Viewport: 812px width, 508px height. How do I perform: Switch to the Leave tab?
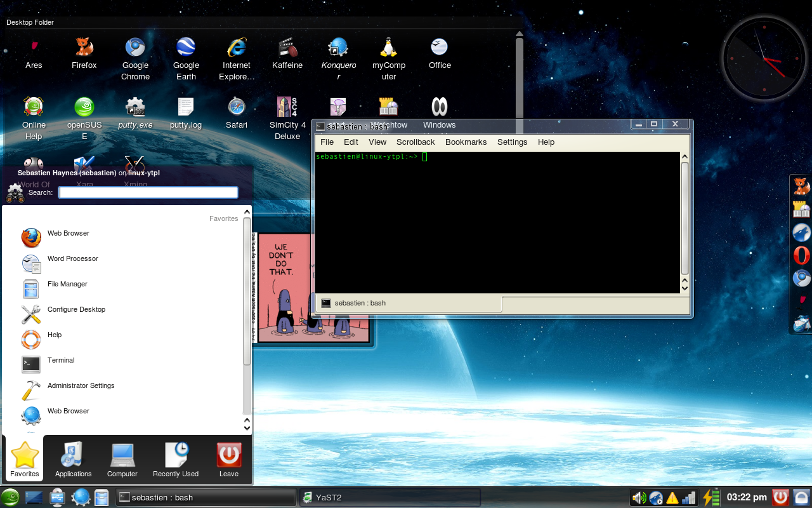click(229, 460)
